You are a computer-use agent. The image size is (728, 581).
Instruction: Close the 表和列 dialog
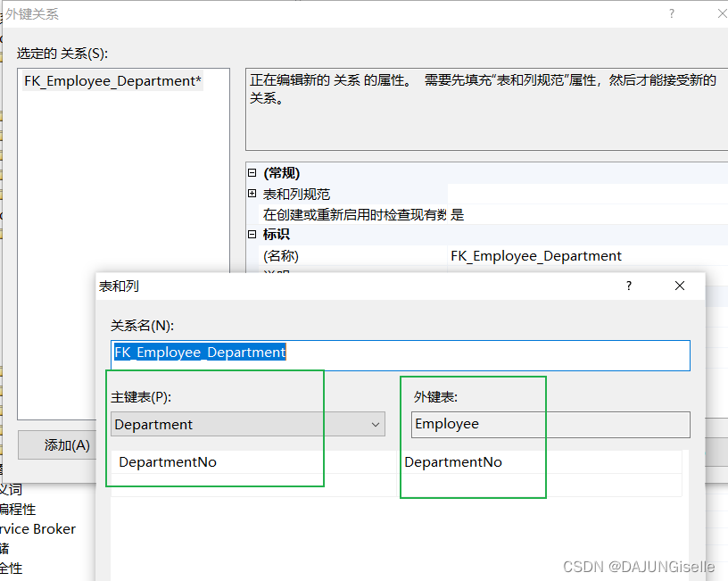click(680, 286)
